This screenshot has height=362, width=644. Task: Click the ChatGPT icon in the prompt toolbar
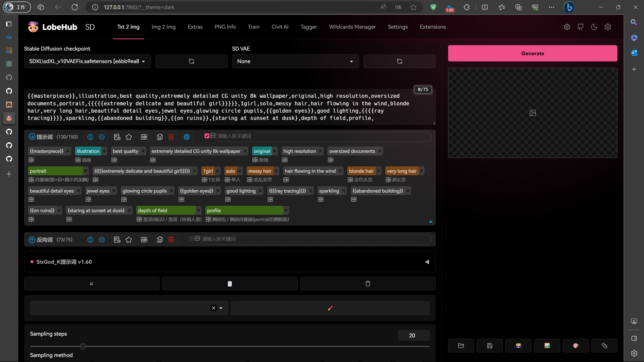(x=186, y=137)
